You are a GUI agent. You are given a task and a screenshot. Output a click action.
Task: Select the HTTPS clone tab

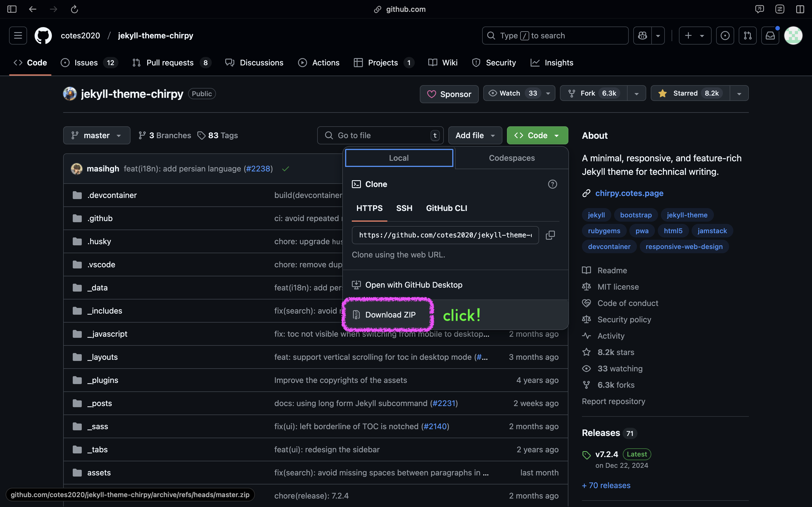(369, 208)
